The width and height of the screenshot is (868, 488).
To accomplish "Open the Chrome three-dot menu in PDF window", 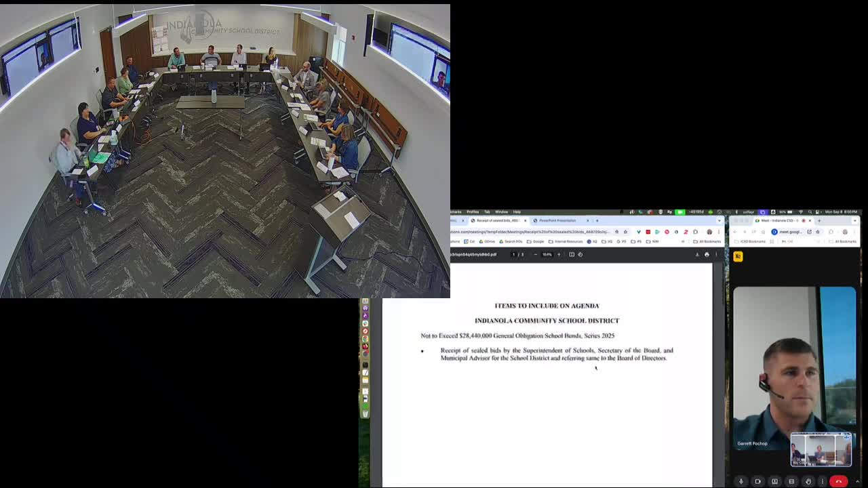I will coord(719,232).
